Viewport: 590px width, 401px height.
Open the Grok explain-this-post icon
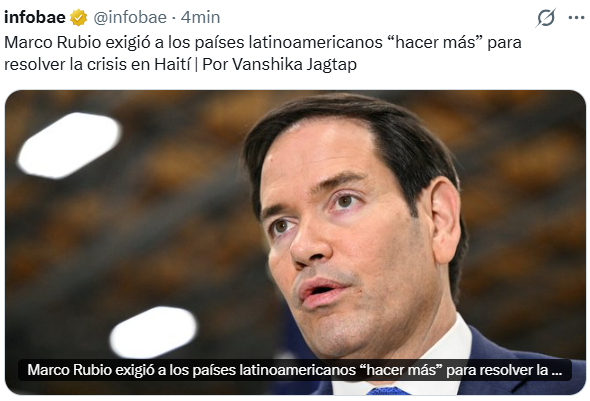tap(546, 18)
